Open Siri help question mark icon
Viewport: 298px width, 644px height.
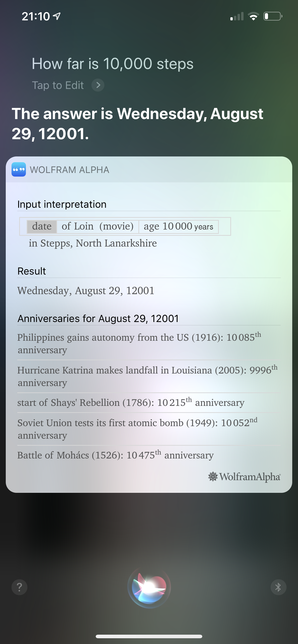click(x=19, y=587)
